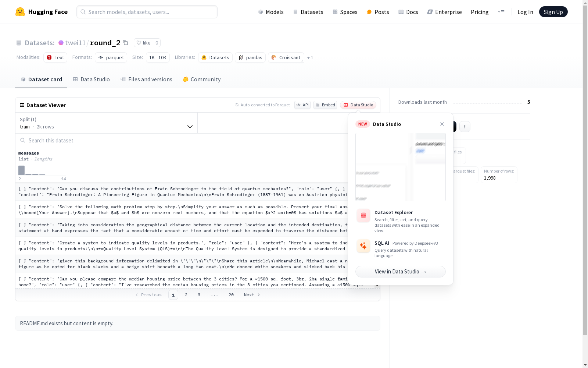Open the like count of 0

(x=157, y=43)
